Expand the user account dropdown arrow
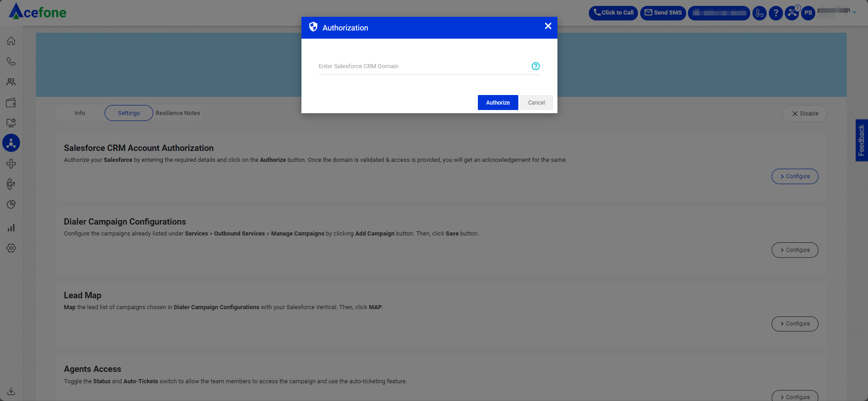This screenshot has width=868, height=401. (854, 12)
